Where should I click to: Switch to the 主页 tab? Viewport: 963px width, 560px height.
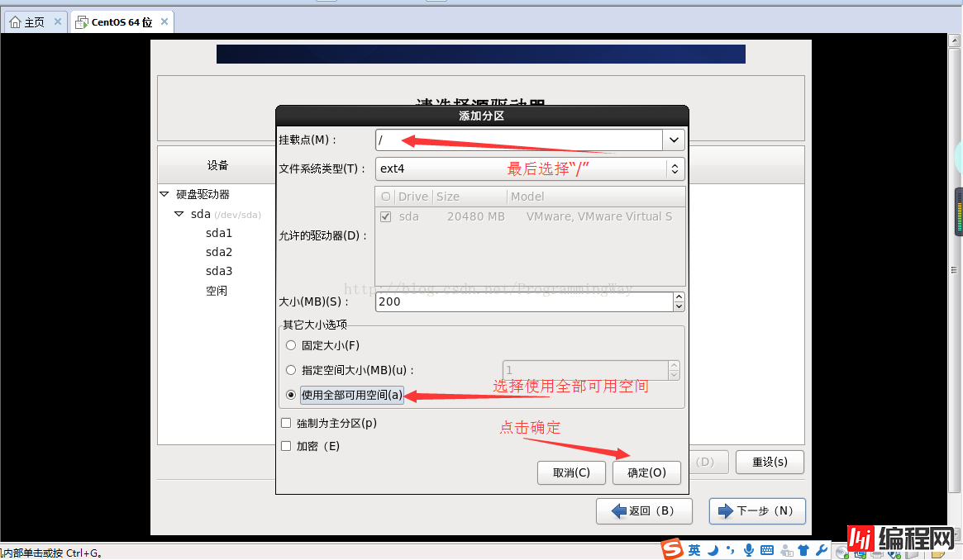coord(34,22)
